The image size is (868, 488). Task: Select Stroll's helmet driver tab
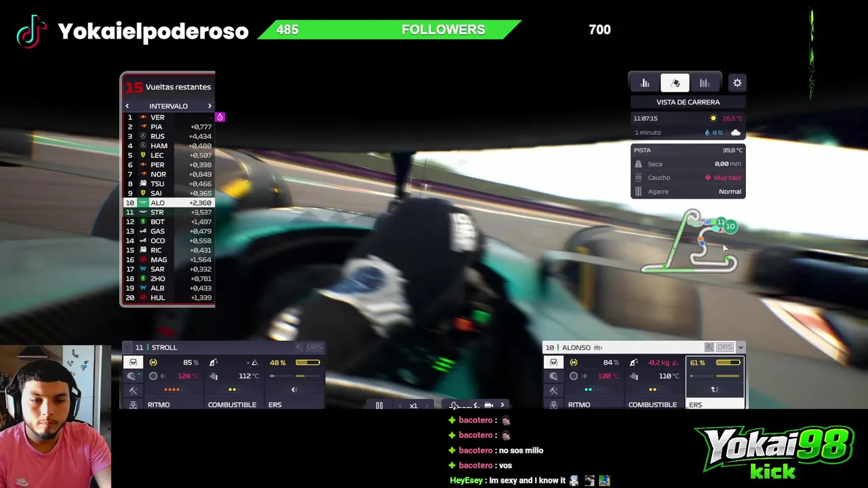(132, 376)
